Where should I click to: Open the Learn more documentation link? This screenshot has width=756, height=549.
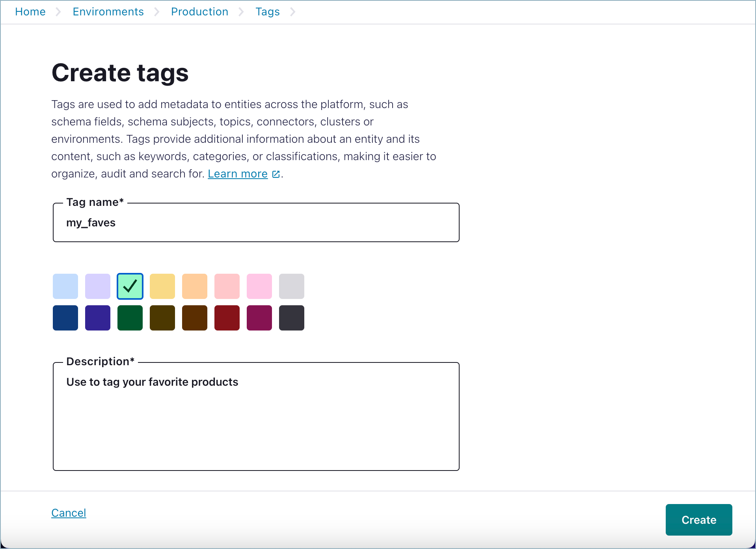tap(237, 174)
